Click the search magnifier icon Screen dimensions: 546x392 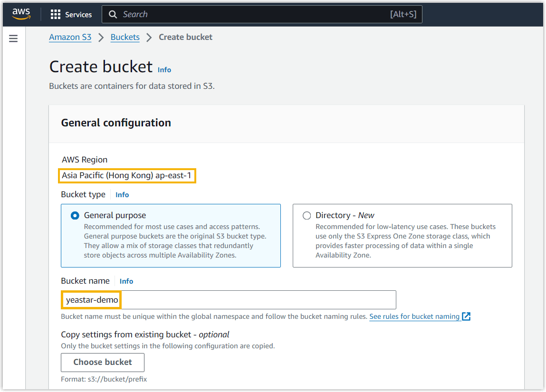click(x=113, y=14)
